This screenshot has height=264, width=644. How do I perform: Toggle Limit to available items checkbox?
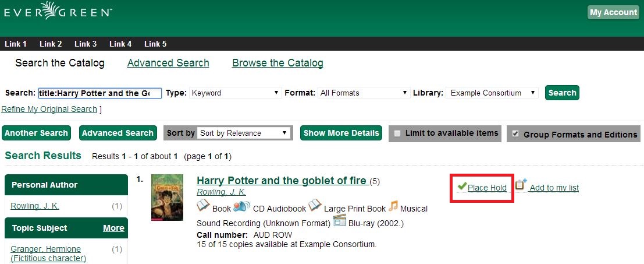pyautogui.click(x=397, y=133)
